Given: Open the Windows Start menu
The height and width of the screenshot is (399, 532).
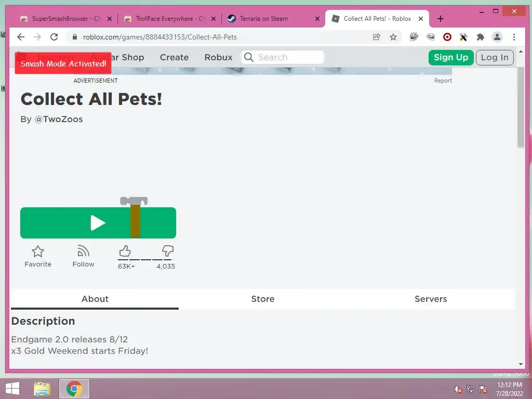Looking at the screenshot, I should pyautogui.click(x=12, y=389).
